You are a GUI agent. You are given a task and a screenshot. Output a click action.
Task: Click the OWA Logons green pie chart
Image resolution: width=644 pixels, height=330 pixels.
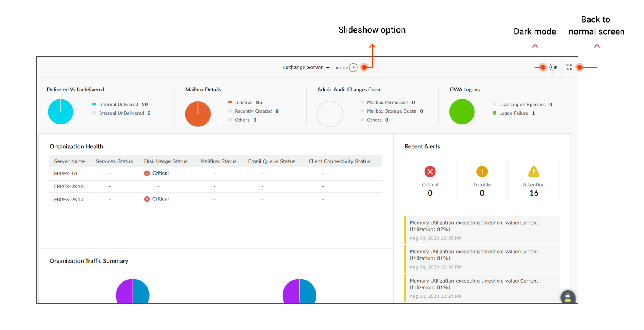[x=462, y=112]
